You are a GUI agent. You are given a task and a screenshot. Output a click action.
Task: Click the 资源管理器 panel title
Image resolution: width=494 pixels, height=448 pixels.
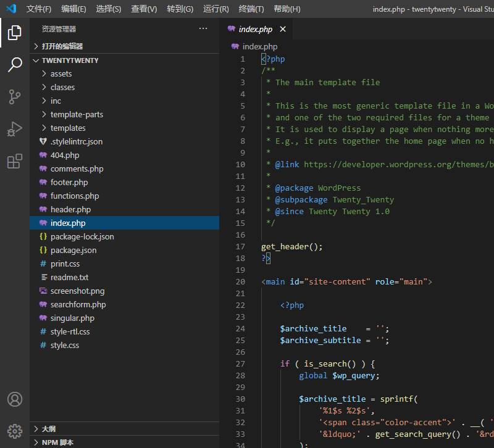point(59,29)
